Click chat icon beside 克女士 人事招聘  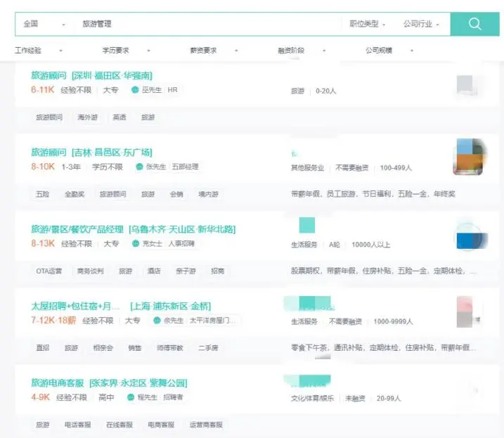click(x=136, y=243)
